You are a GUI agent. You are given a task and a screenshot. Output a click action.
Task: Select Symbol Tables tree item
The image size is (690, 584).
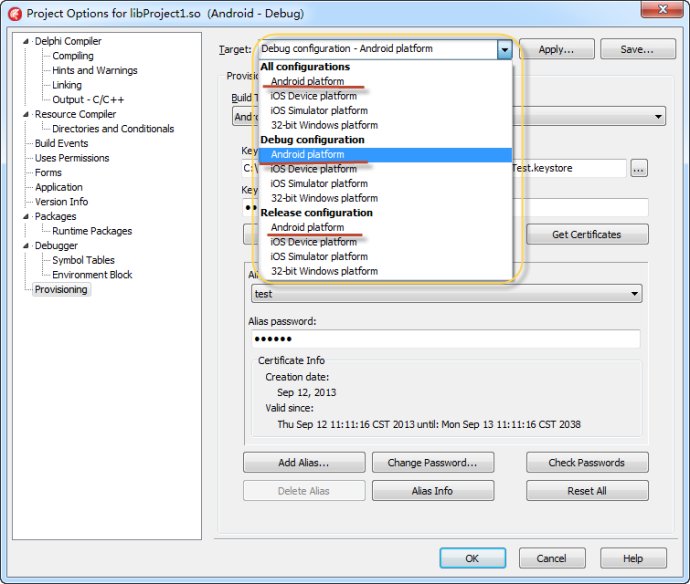click(83, 260)
